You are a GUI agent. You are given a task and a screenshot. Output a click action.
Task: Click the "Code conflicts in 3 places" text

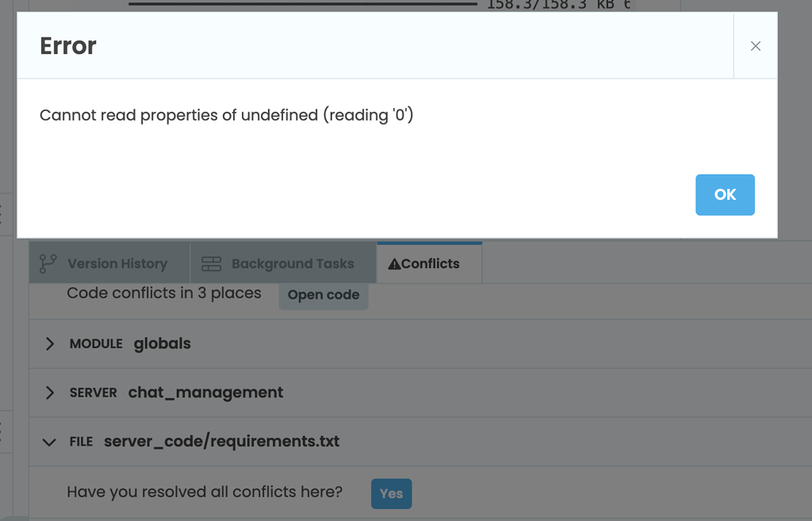(x=164, y=293)
